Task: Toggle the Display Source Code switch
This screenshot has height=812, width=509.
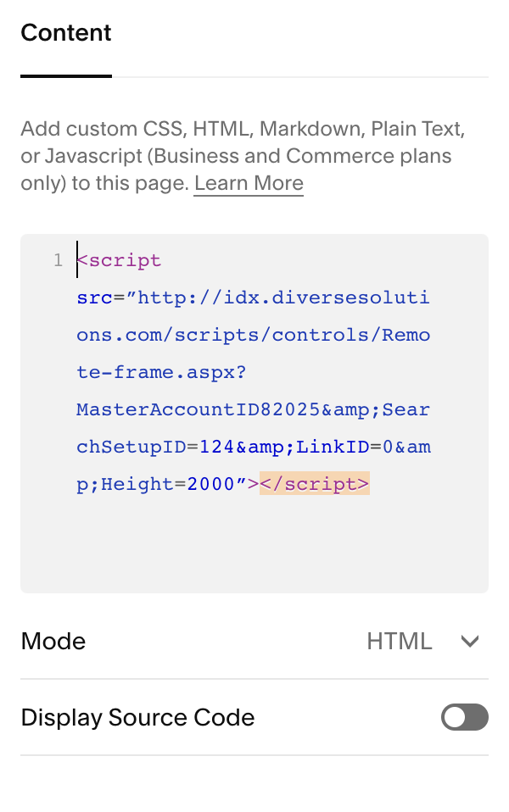Action: [464, 717]
